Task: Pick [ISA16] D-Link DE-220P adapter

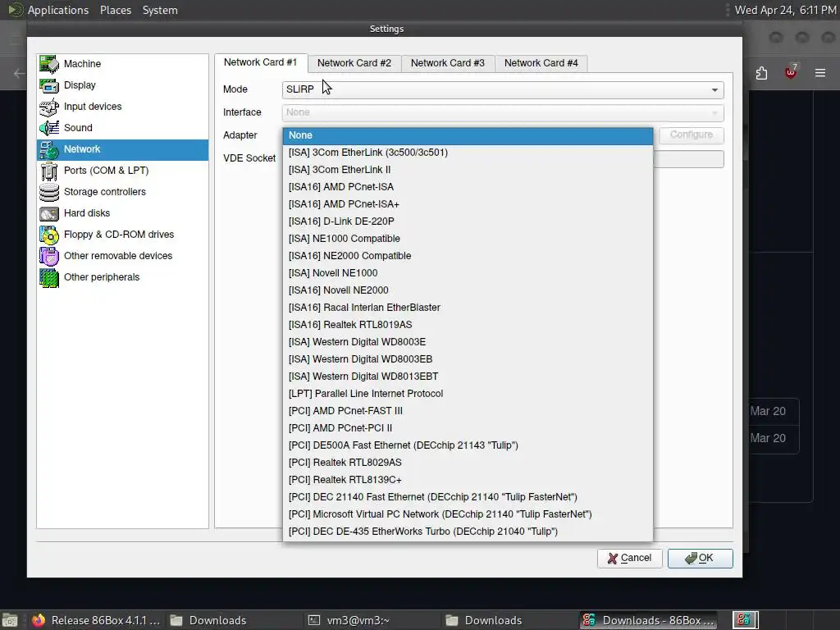Action: [468, 221]
